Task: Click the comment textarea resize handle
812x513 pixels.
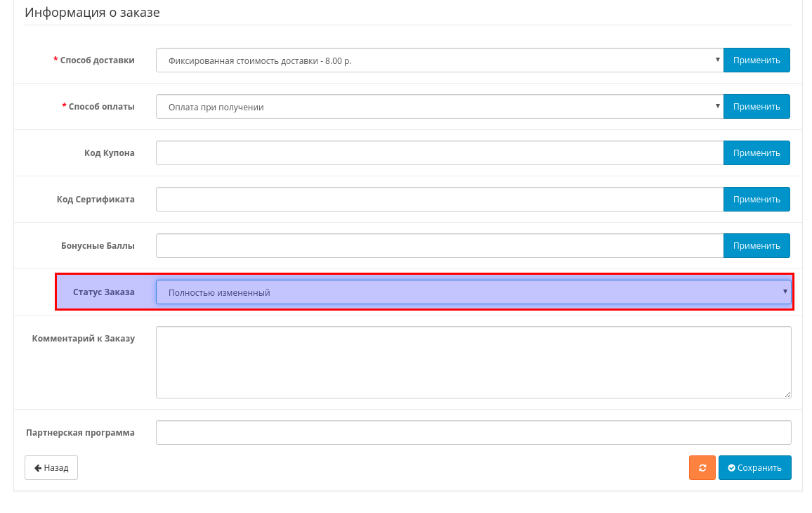Action: [787, 394]
